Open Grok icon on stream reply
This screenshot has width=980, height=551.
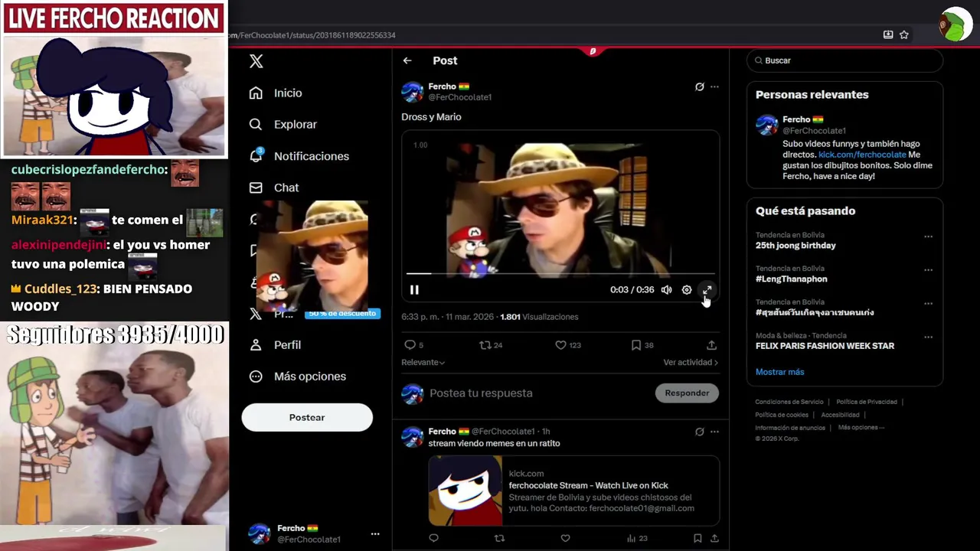(x=699, y=432)
